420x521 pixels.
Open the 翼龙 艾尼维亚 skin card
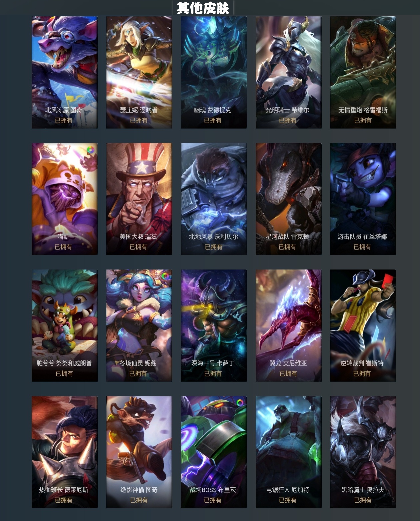[x=289, y=325]
